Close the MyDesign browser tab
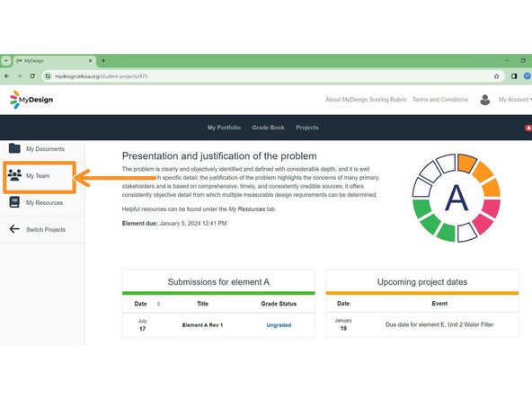Screen dimensions: 532x399 point(90,61)
